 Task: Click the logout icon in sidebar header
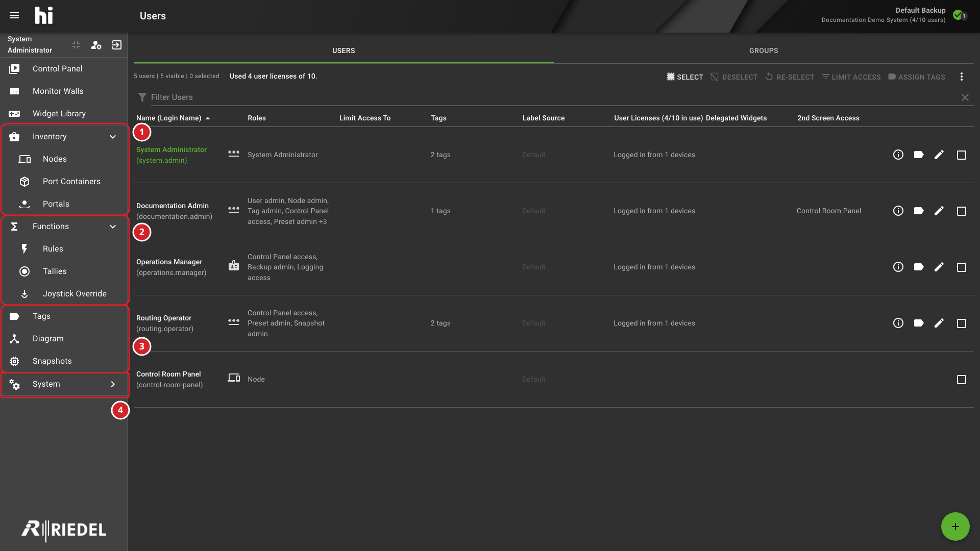tap(117, 45)
